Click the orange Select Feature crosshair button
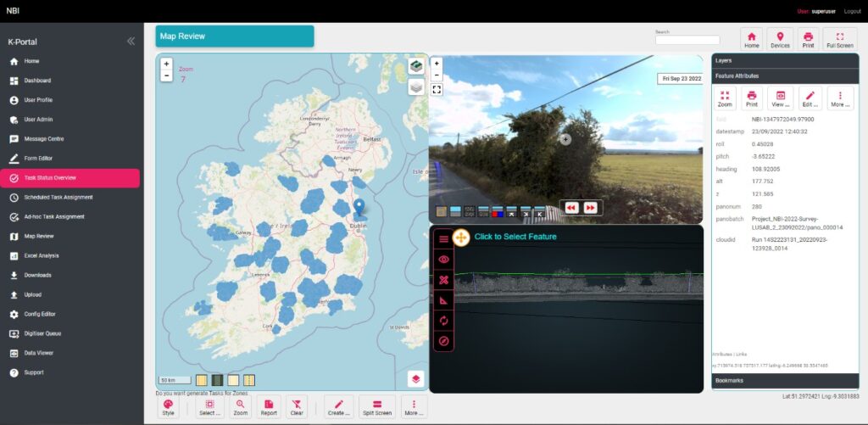 tap(461, 238)
